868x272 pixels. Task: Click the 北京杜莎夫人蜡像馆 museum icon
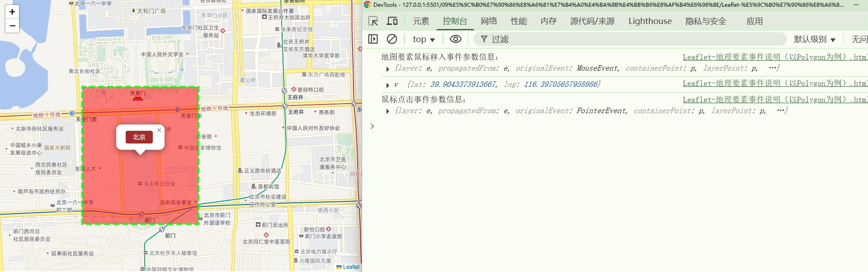tap(146, 253)
